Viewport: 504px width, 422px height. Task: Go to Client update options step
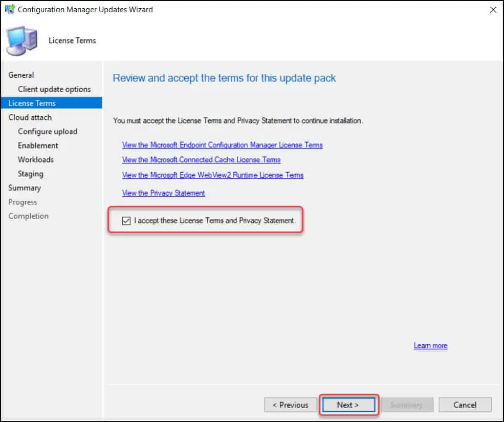point(54,89)
